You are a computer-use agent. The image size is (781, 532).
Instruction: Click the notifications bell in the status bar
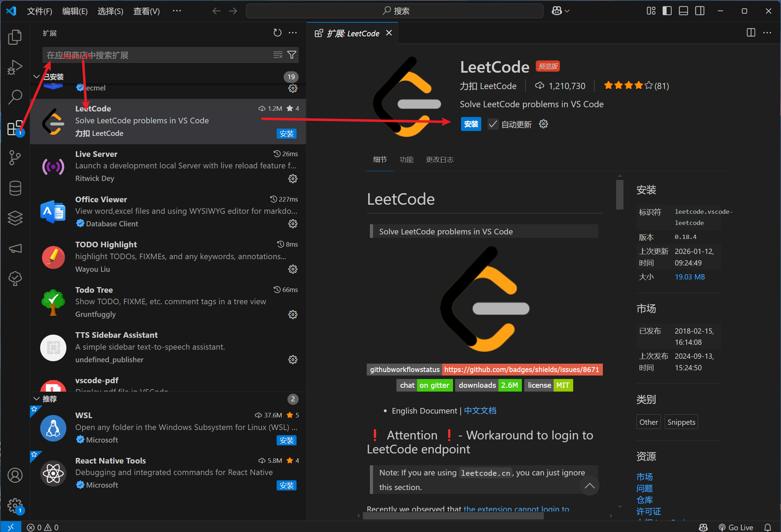768,527
